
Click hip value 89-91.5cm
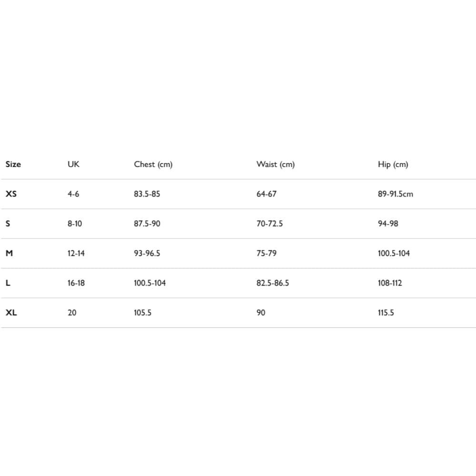tap(395, 194)
